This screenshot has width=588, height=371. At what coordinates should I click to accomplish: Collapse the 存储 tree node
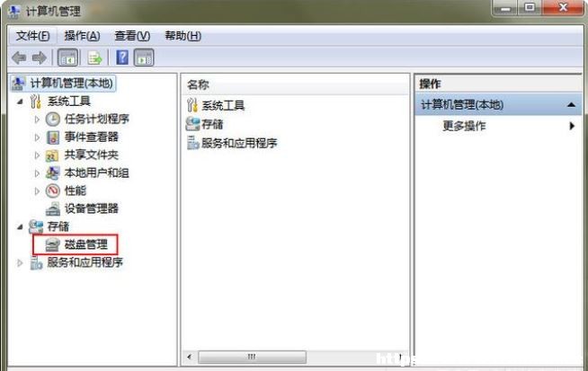click(20, 226)
